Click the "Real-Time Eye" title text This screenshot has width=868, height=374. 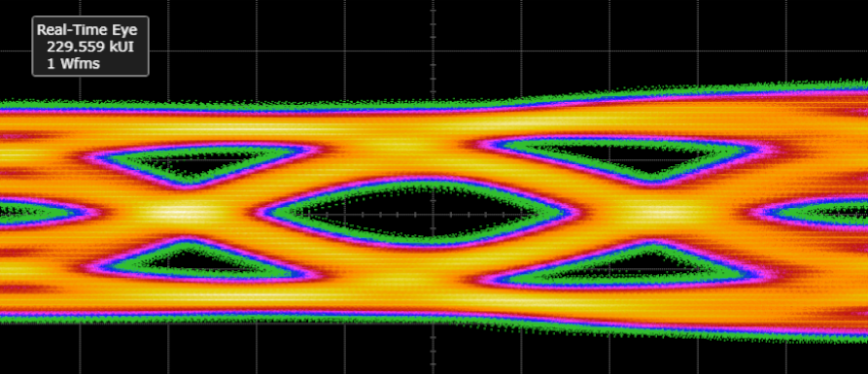[87, 30]
